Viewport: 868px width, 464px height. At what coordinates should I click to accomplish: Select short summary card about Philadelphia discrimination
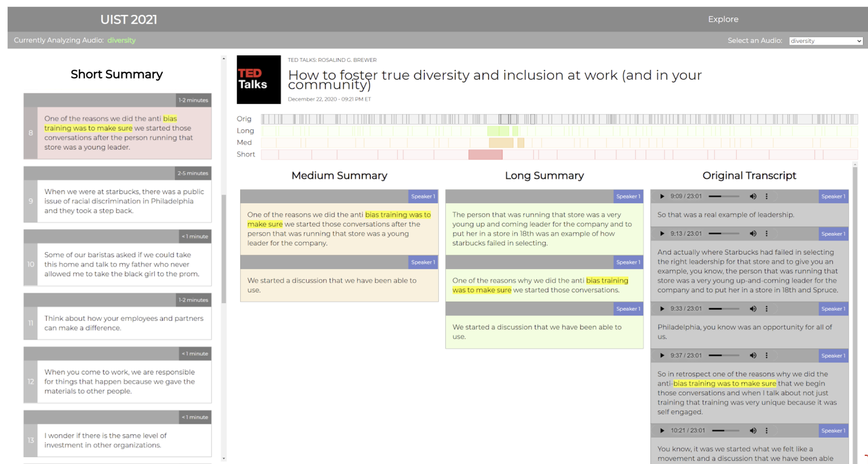pyautogui.click(x=124, y=201)
